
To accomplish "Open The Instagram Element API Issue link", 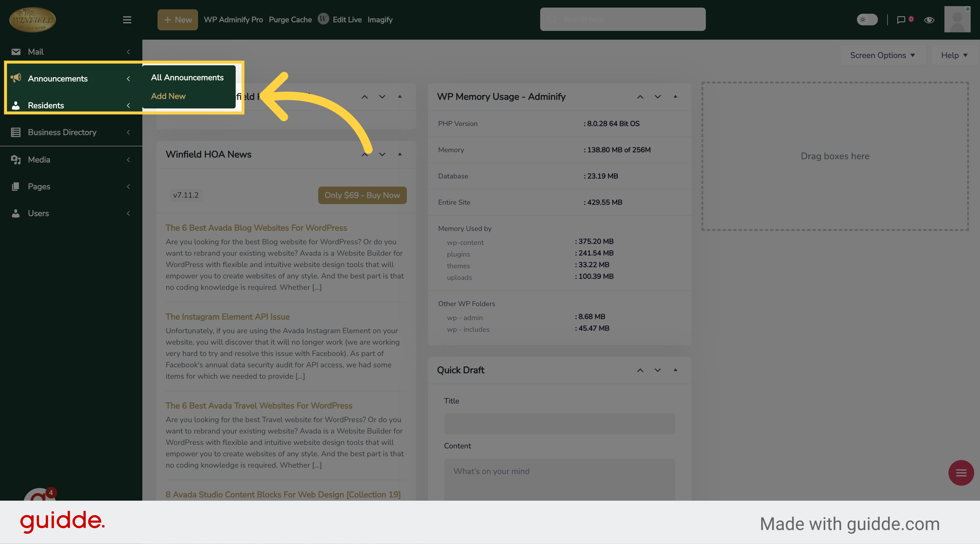I will 228,317.
